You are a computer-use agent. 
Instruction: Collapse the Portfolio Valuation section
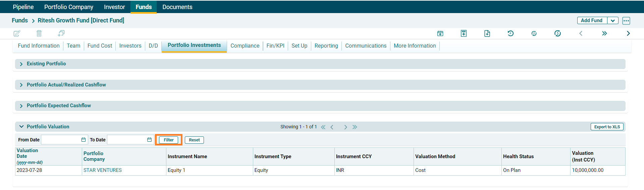pos(21,127)
